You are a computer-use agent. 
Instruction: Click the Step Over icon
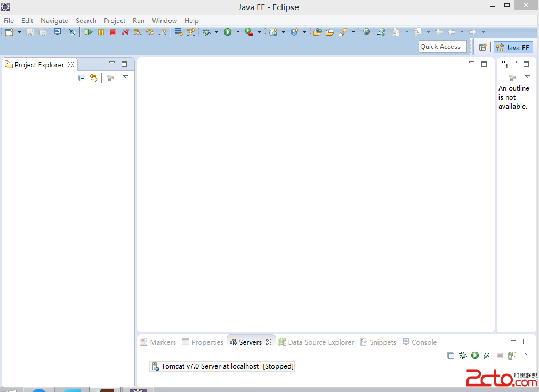pyautogui.click(x=150, y=32)
